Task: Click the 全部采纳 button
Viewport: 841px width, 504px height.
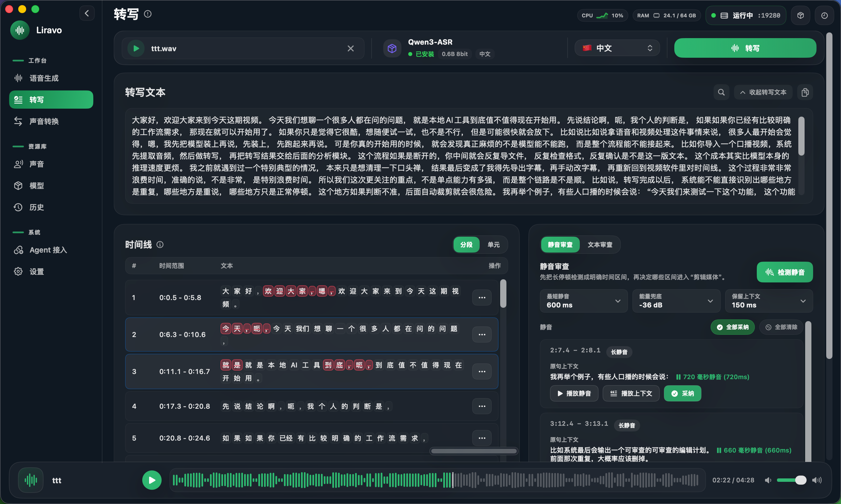Action: point(732,327)
